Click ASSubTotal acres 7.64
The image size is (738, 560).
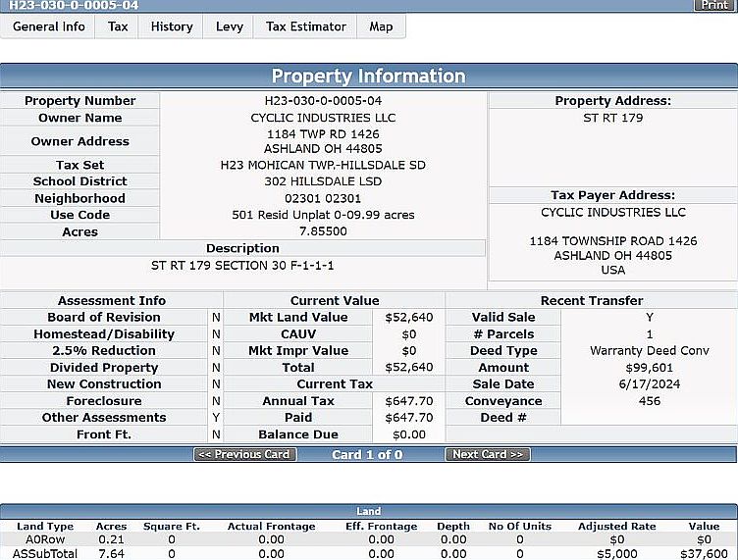(111, 554)
